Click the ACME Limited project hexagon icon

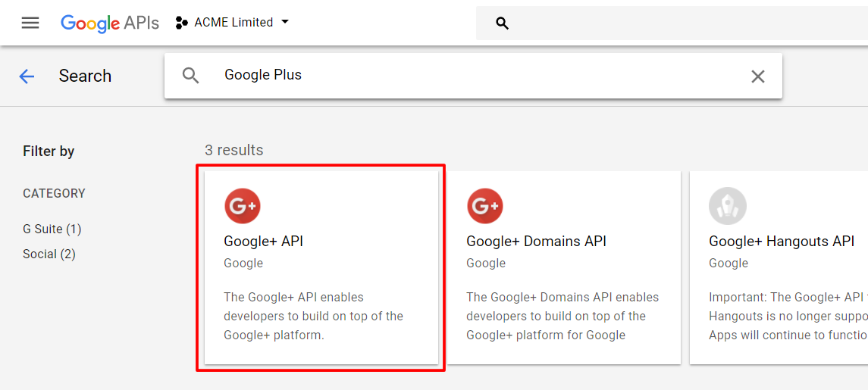click(x=182, y=23)
